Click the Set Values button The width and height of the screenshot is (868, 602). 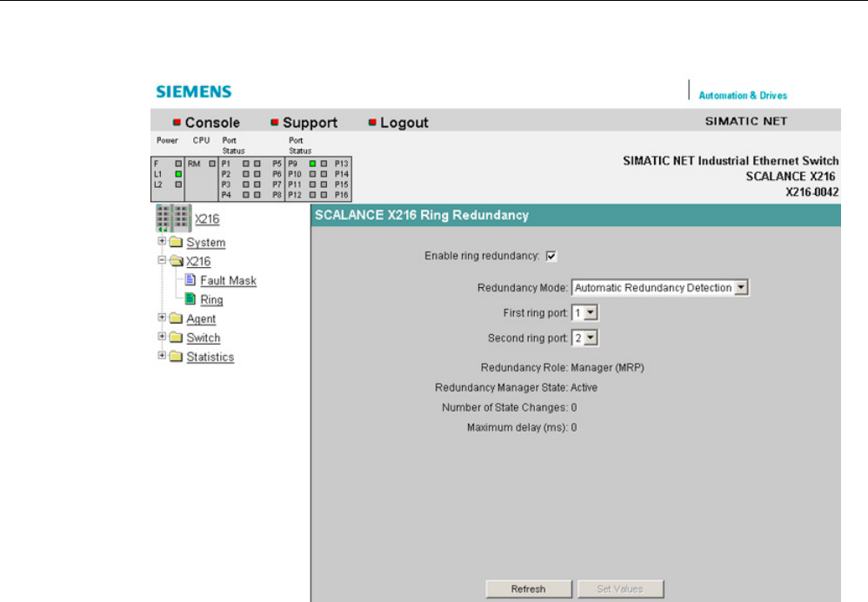point(620,589)
